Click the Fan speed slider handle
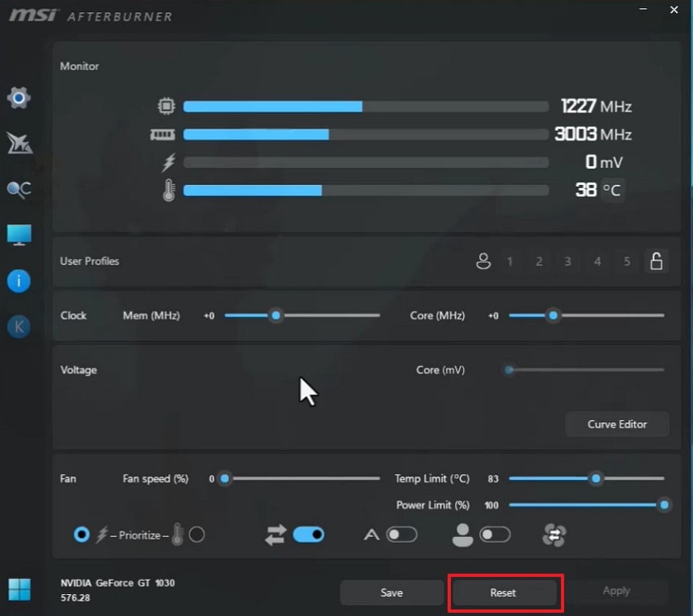 pos(224,479)
